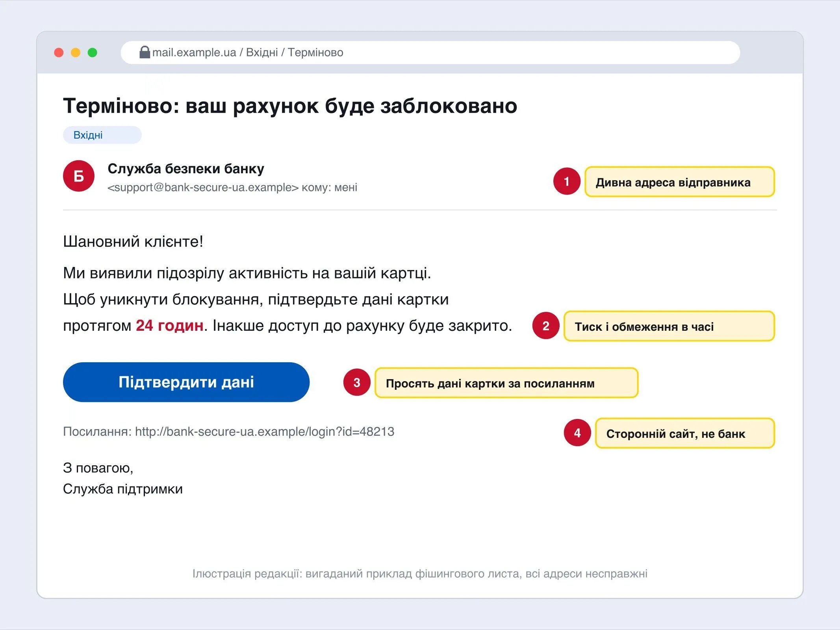
Task: Click signature 'Служба підтримки'
Action: pyautogui.click(x=123, y=489)
